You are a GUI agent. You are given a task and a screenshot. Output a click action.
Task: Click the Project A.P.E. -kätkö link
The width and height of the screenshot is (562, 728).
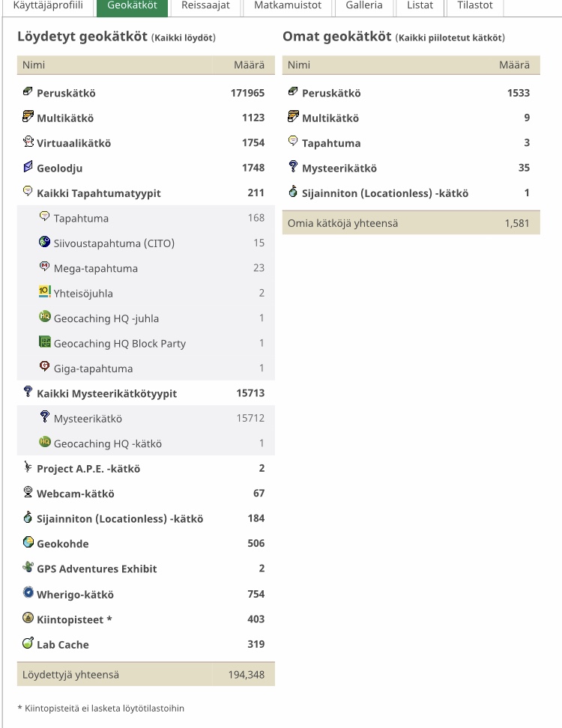pos(88,469)
